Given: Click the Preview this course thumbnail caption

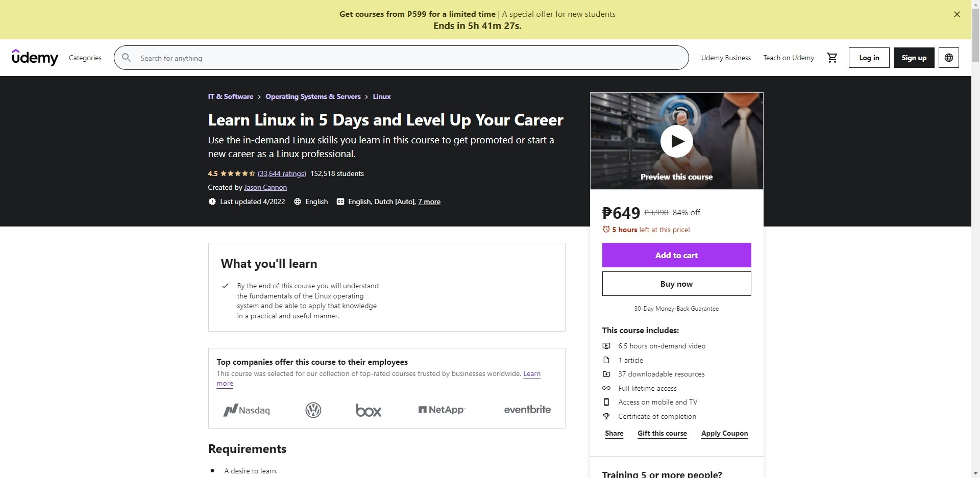Looking at the screenshot, I should (x=676, y=177).
